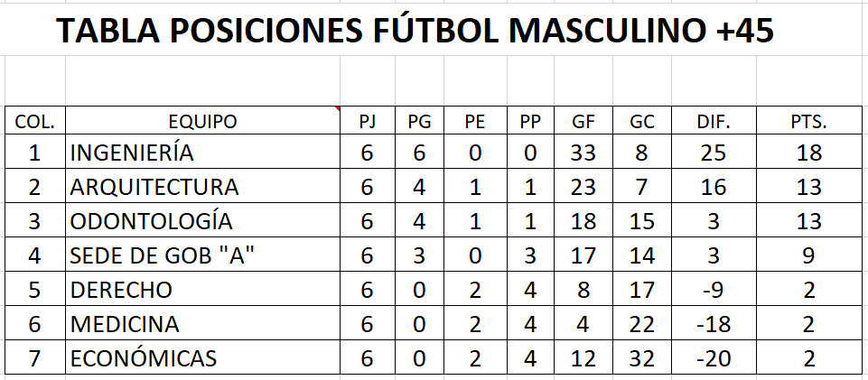Select the INGENIERÍA team cell
The width and height of the screenshot is (868, 380).
(x=202, y=152)
